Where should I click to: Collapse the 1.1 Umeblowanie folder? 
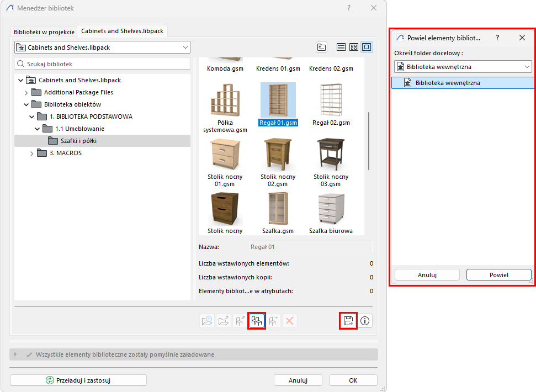click(37, 129)
